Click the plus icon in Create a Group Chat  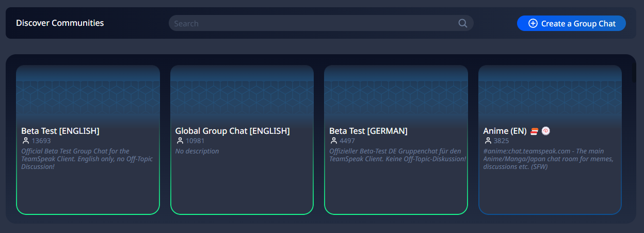point(533,23)
